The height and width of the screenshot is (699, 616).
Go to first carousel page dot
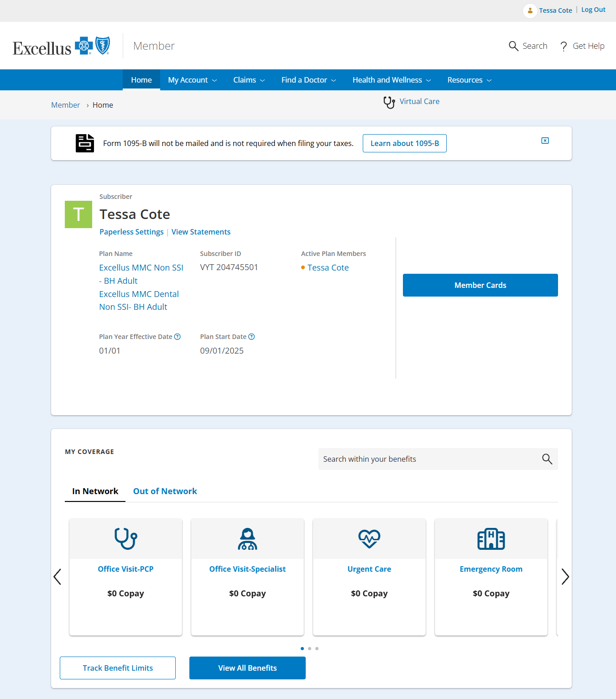(x=302, y=648)
